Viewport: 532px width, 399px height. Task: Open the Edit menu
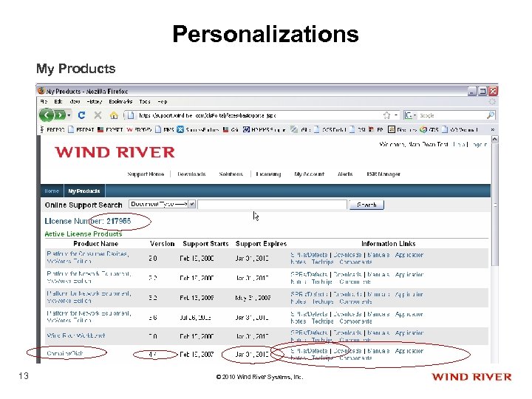[58, 101]
